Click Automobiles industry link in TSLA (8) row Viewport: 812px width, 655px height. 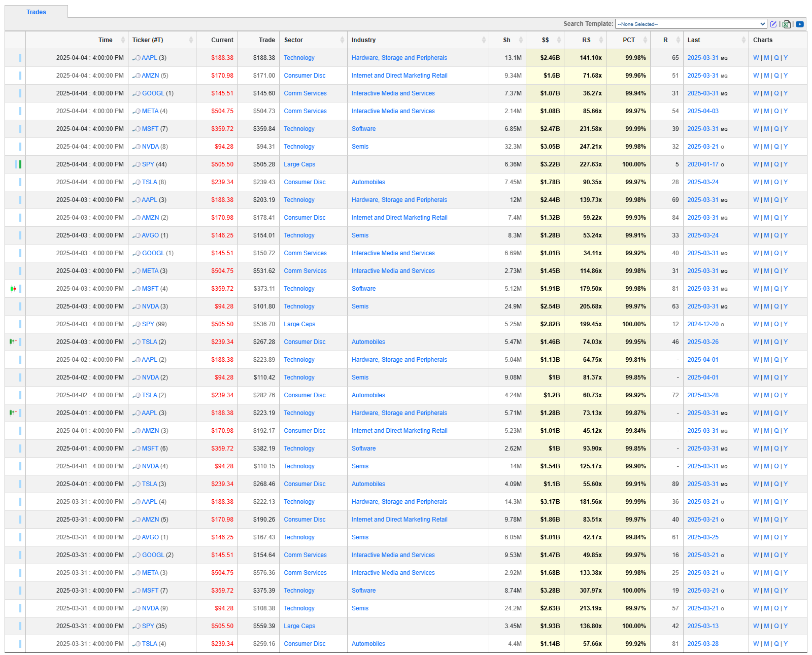pyautogui.click(x=368, y=182)
